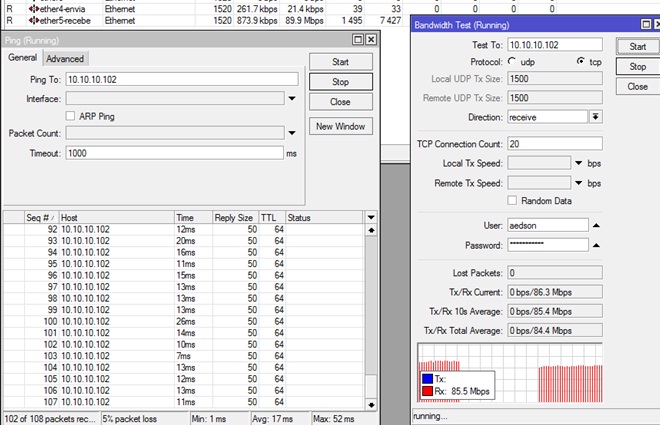Maximize the Bandwidth Test window

pos(646,24)
